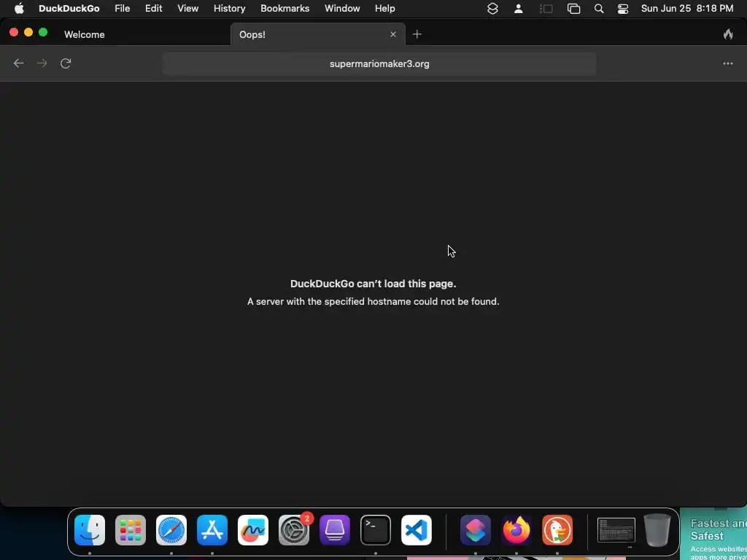Image resolution: width=747 pixels, height=560 pixels.
Task: Open Shortcuts app from the Dock
Action: [476, 530]
